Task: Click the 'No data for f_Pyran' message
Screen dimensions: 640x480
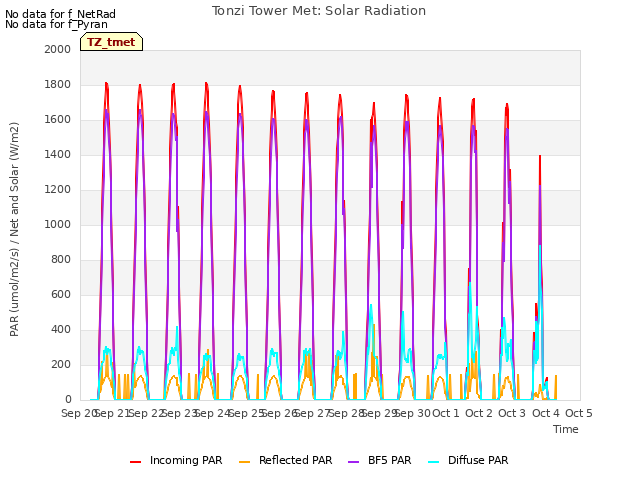Action: (56, 24)
